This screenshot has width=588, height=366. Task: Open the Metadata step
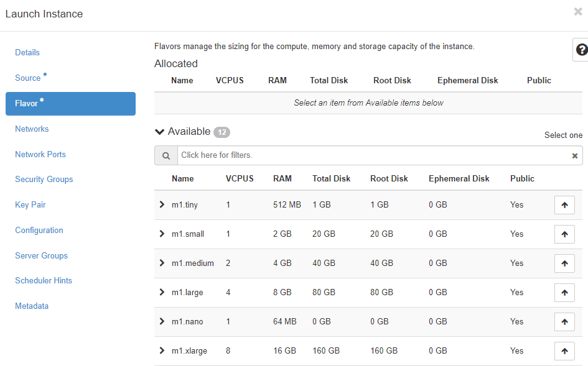pyautogui.click(x=32, y=306)
